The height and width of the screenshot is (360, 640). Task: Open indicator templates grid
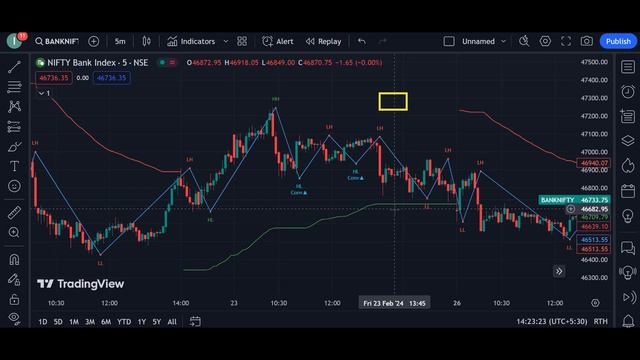(242, 41)
